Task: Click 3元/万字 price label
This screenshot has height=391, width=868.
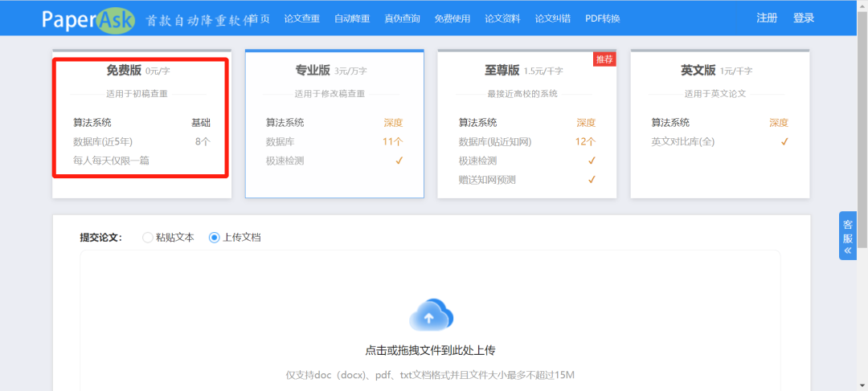Action: (350, 71)
